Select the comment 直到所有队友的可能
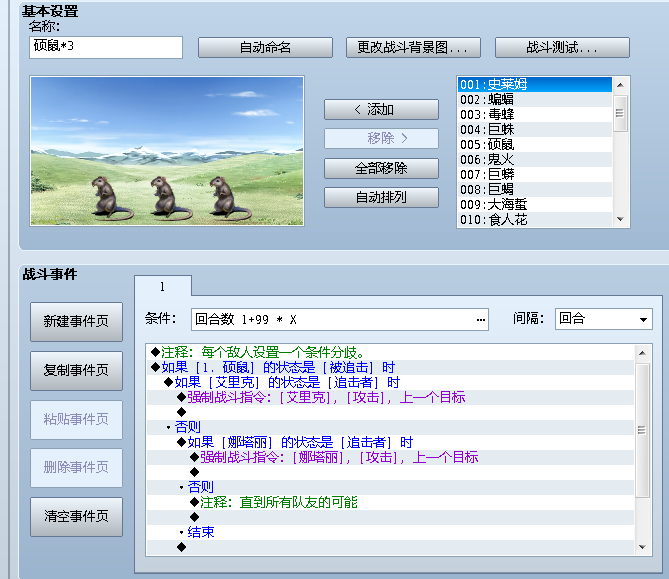The width and height of the screenshot is (669, 579). pyautogui.click(x=390, y=502)
